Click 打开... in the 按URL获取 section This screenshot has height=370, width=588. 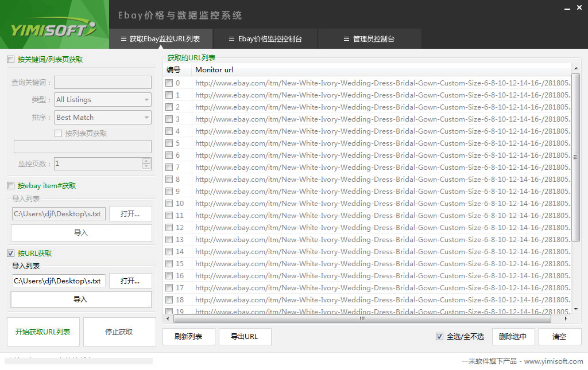click(x=130, y=281)
